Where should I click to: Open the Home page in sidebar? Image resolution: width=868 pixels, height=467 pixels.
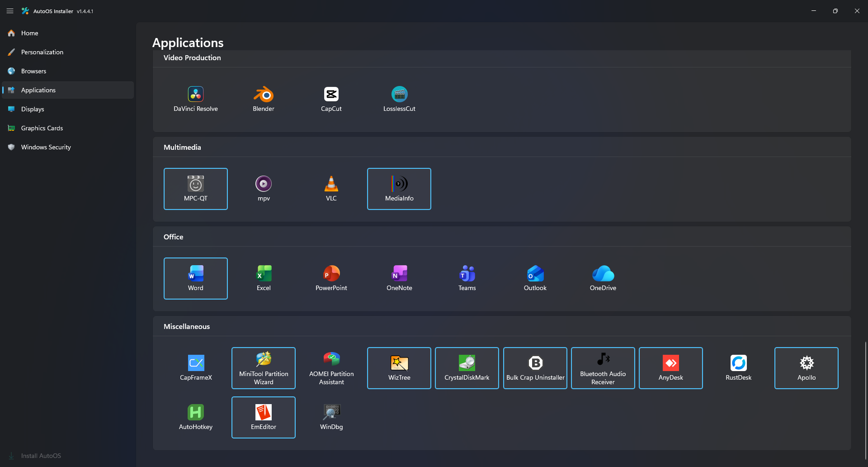(68, 33)
